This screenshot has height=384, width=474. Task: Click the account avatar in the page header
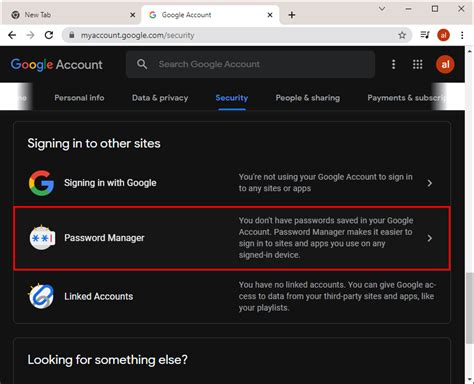pos(445,64)
